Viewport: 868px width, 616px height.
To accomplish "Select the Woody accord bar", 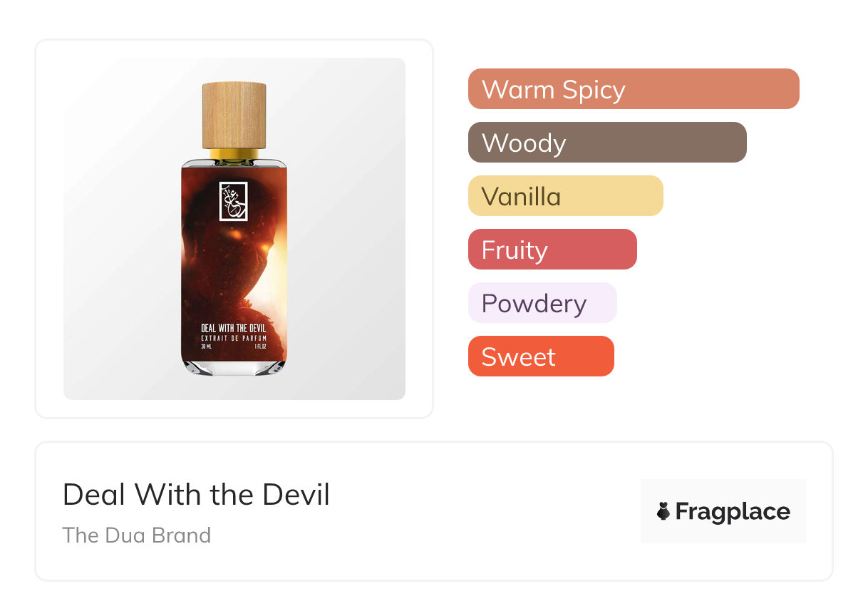I will click(606, 143).
